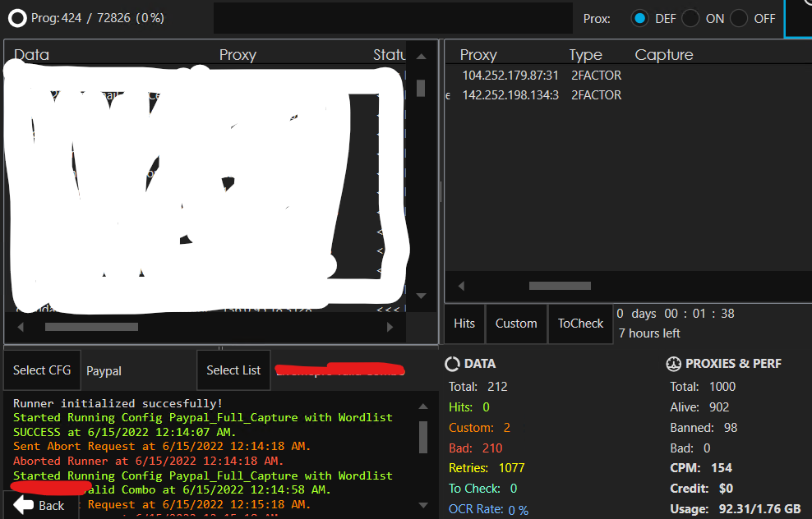Click the Capture column header
812x519 pixels.
[x=664, y=55]
